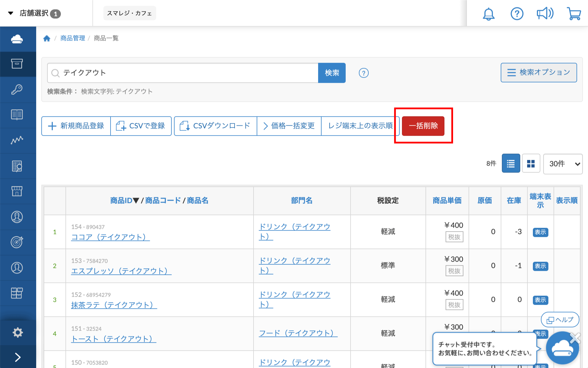Viewport: 588px width, 368px height.
Task: Open the sidebar key icon menu
Action: point(17,89)
